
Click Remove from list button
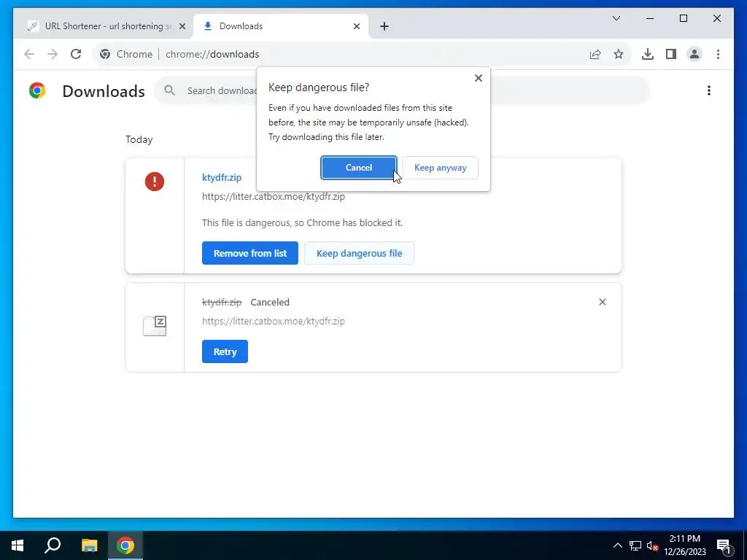250,253
